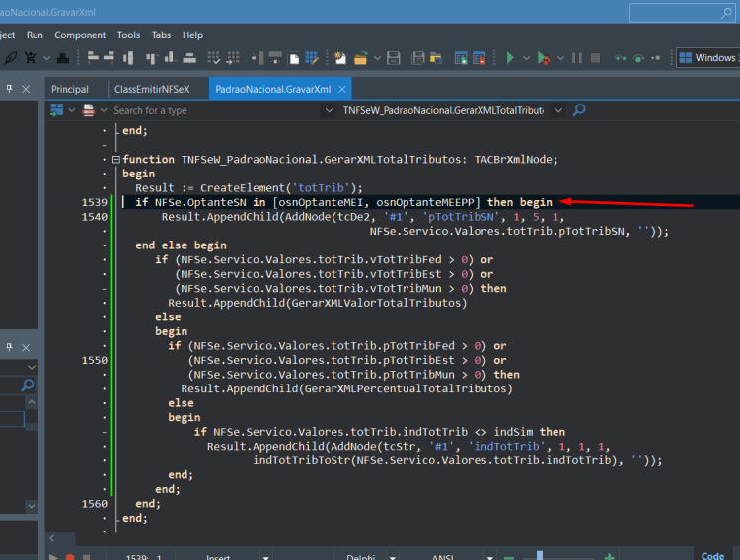Expand the GerarXMLTotalTributos method dropdown

(558, 110)
